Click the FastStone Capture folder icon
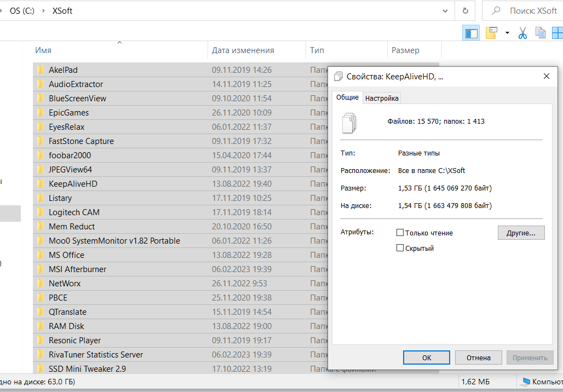The height and width of the screenshot is (392, 563). 41,141
